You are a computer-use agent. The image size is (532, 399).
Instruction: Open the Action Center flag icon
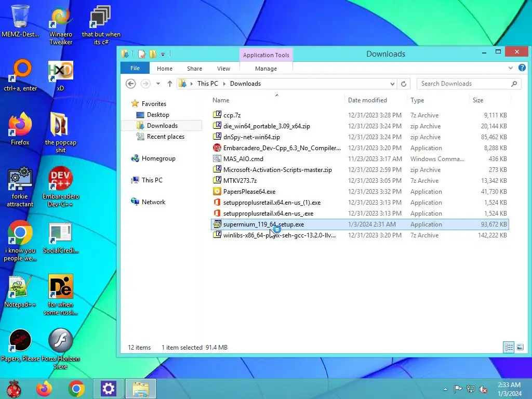click(x=458, y=389)
